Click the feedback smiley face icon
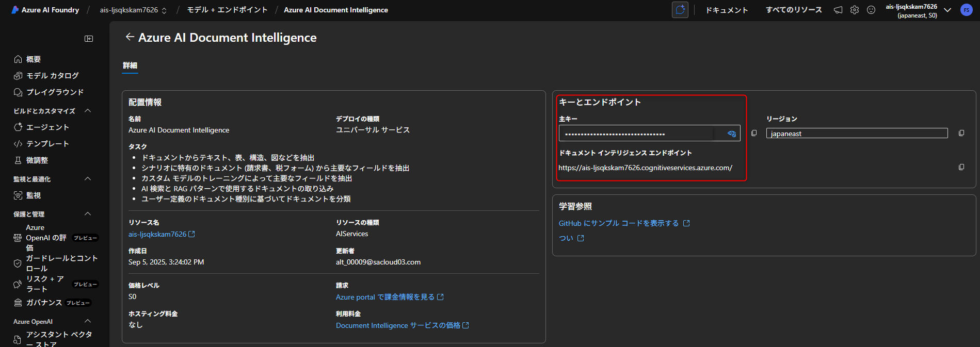The image size is (980, 347). pyautogui.click(x=871, y=10)
